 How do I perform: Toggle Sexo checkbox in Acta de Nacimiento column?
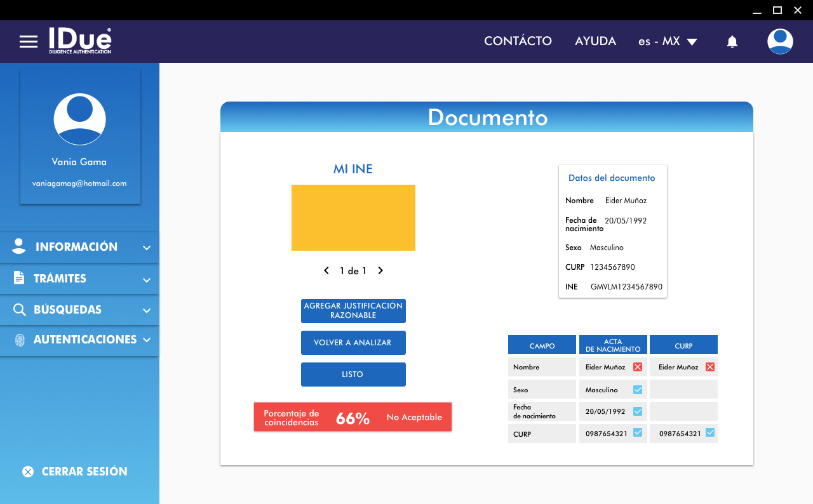point(638,390)
